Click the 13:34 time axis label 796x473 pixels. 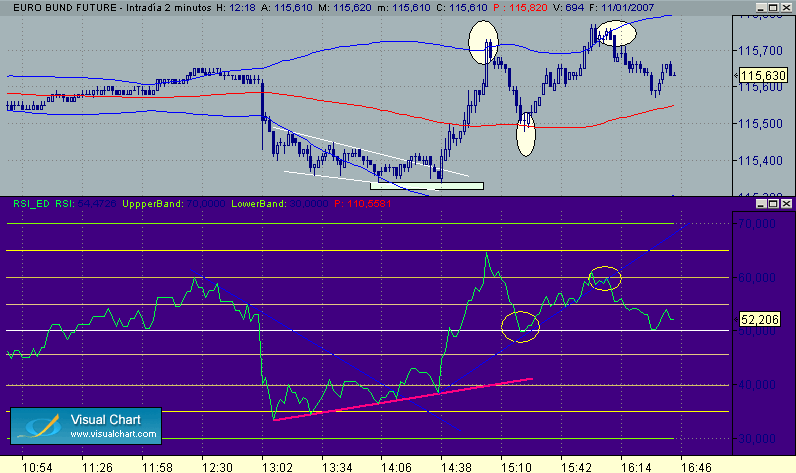pos(337,467)
